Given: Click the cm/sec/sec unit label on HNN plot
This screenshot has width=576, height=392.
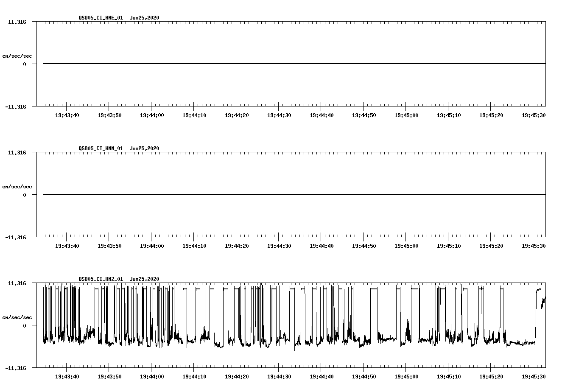Looking at the screenshot, I should [x=17, y=187].
